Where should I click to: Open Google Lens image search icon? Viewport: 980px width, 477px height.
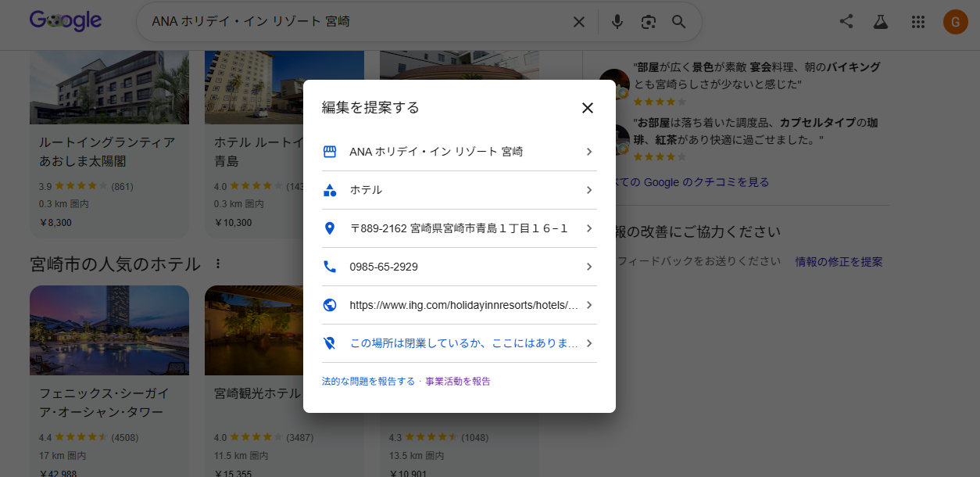[648, 22]
